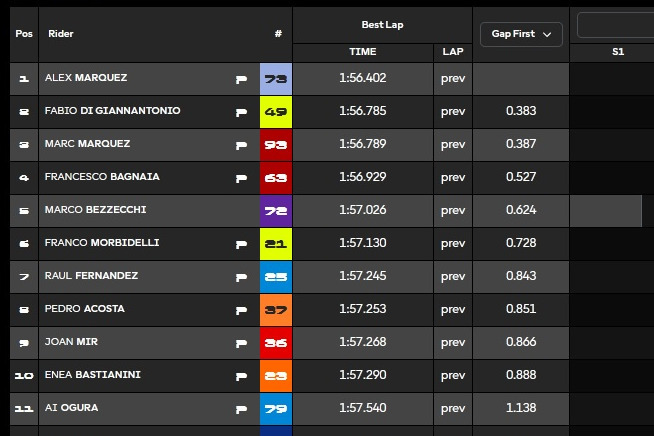Click rider name Marco Bezzecchi
654x436 pixels.
(93, 210)
